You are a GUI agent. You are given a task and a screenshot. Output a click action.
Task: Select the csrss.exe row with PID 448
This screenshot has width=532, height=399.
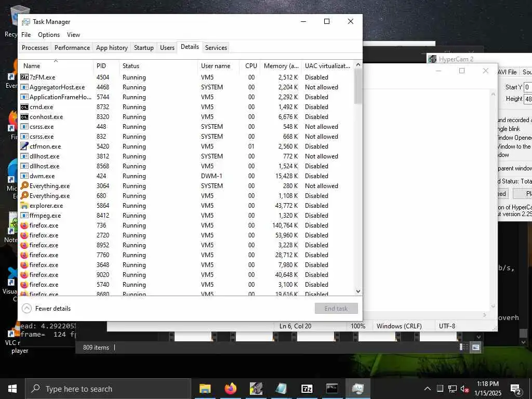[186, 127]
